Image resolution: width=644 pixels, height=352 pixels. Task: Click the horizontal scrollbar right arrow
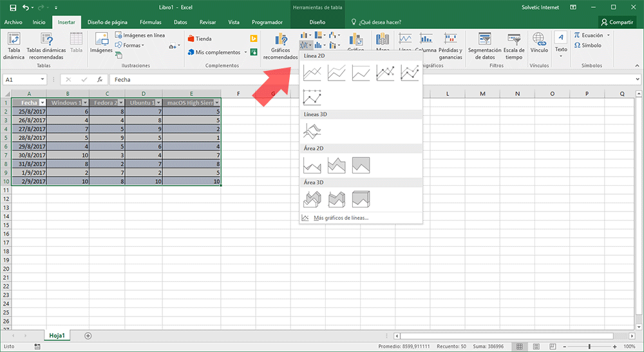click(632, 336)
